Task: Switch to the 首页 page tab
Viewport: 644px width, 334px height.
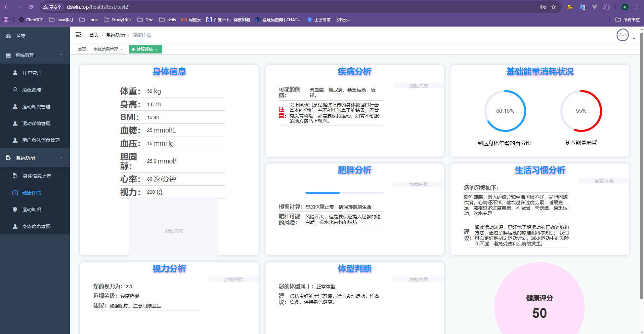Action: click(x=82, y=49)
